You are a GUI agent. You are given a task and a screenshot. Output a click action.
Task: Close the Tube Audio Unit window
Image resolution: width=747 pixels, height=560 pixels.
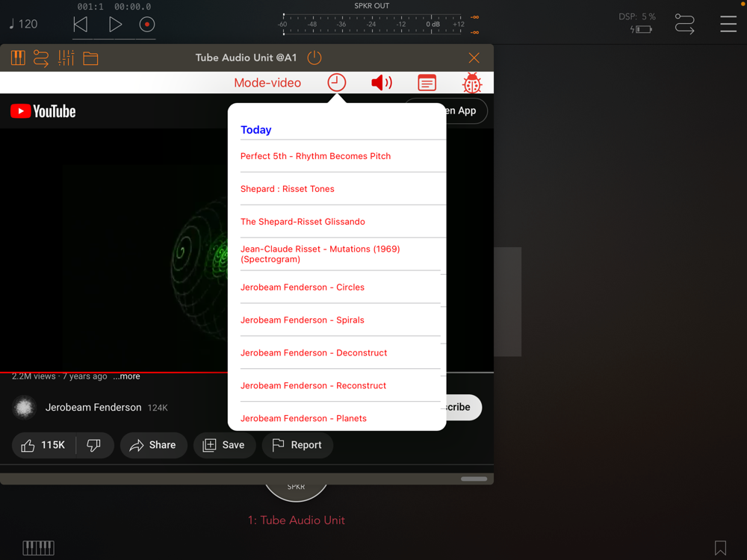pos(474,57)
